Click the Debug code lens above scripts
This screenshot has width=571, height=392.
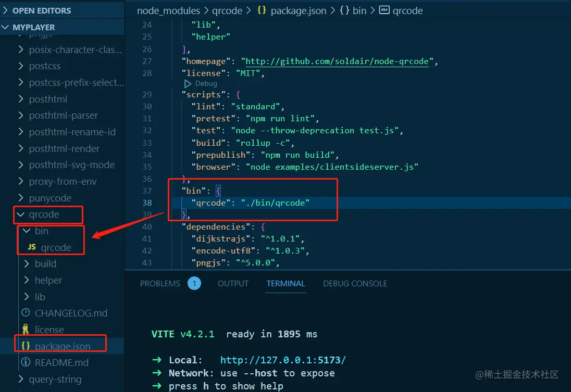206,83
